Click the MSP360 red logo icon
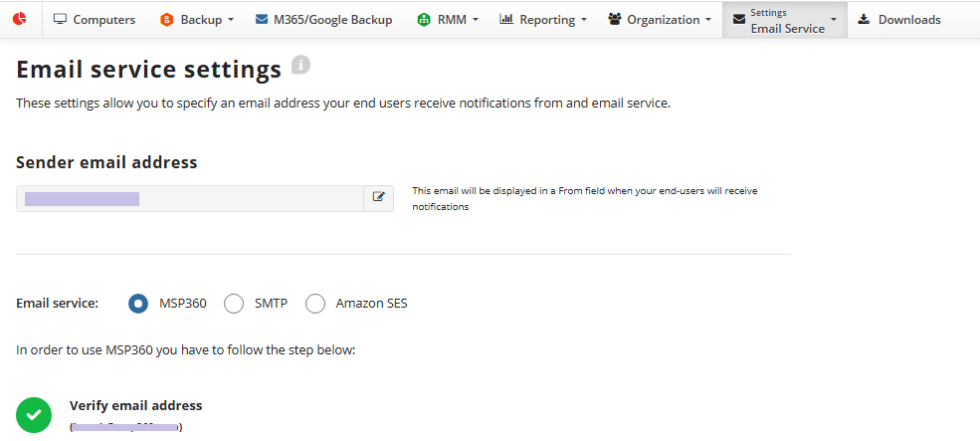Screen dimensions: 980x441 pyautogui.click(x=19, y=20)
